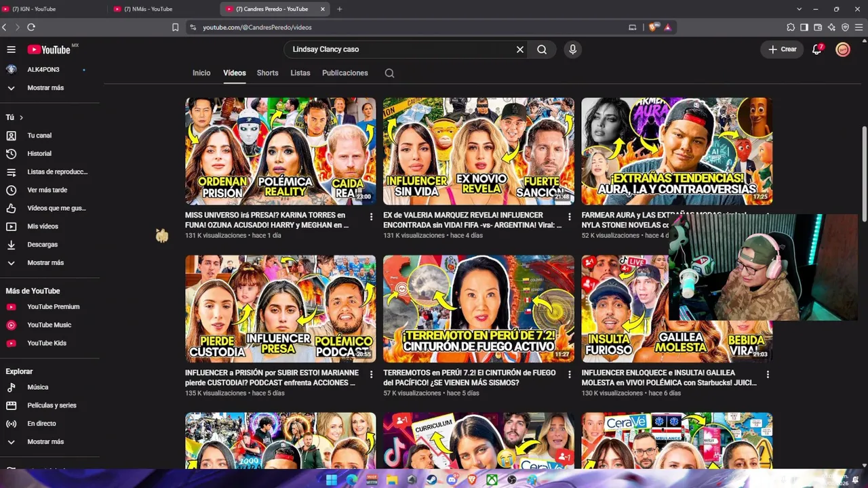Open the account avatar menu

tap(843, 49)
